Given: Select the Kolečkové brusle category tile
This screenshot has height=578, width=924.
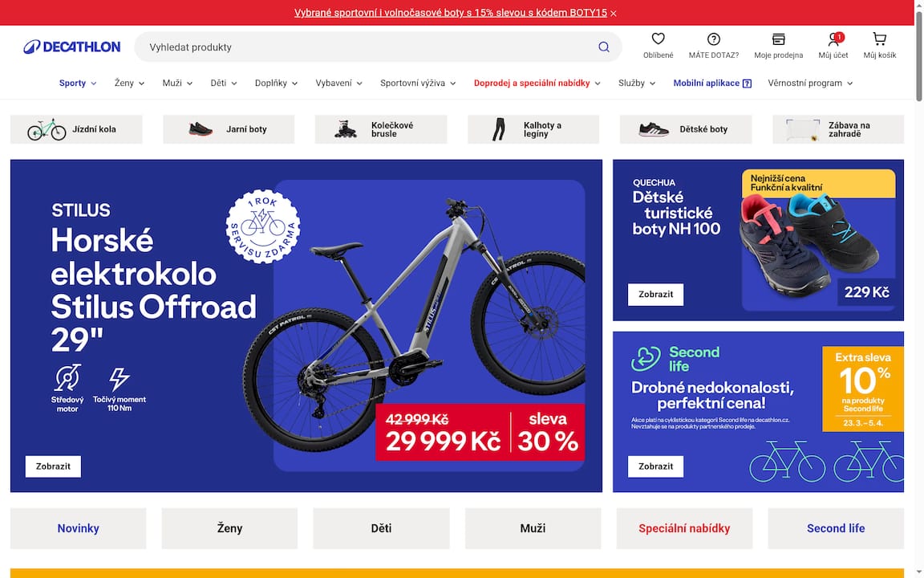Looking at the screenshot, I should click(x=381, y=129).
